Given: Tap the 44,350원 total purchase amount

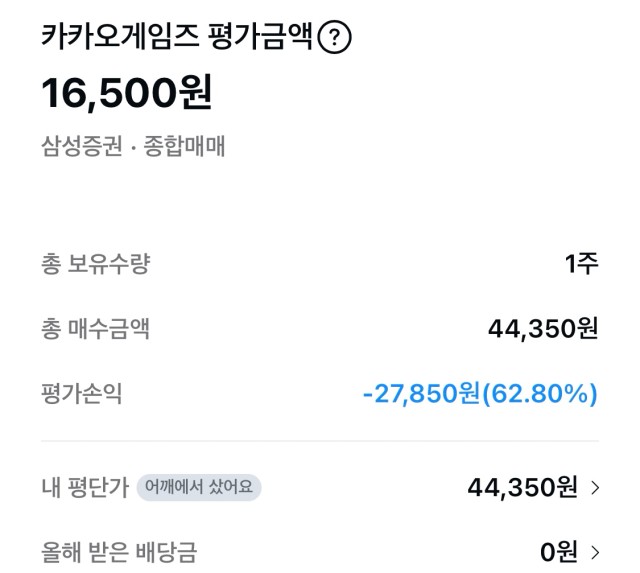Looking at the screenshot, I should click(543, 329).
